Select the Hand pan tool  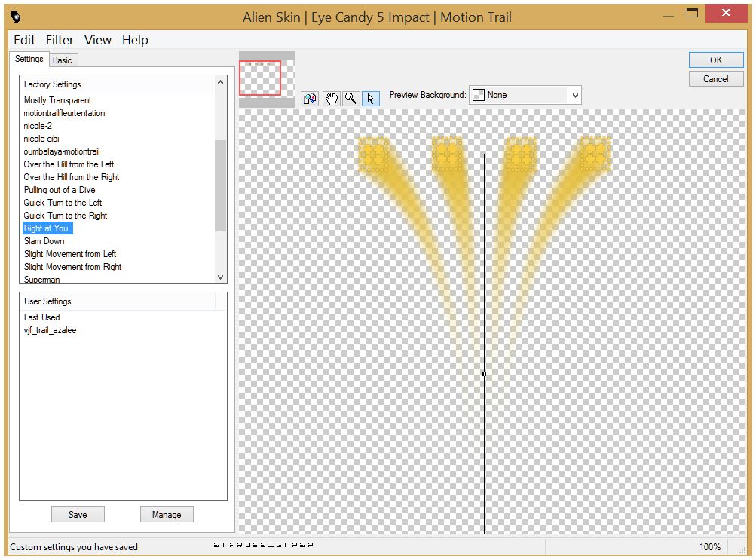331,98
